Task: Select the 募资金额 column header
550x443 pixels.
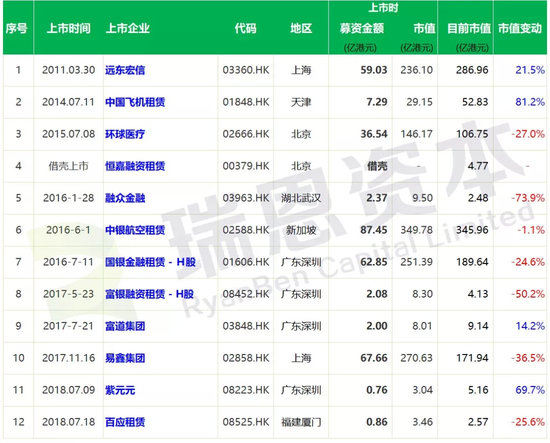Action: pyautogui.click(x=362, y=28)
